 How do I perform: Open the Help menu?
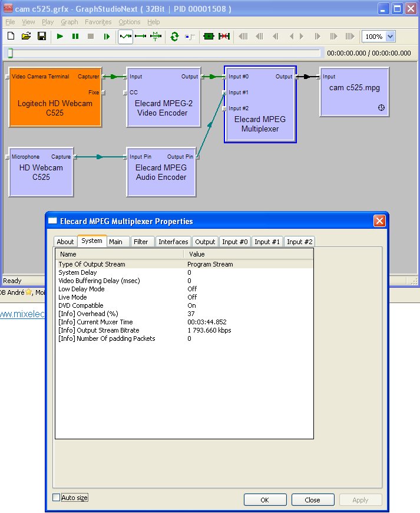pyautogui.click(x=153, y=22)
